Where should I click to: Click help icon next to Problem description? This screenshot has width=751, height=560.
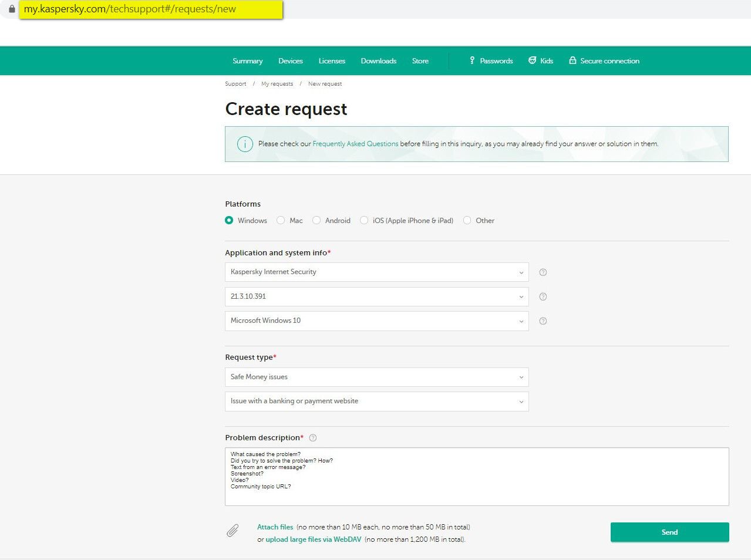(x=313, y=438)
